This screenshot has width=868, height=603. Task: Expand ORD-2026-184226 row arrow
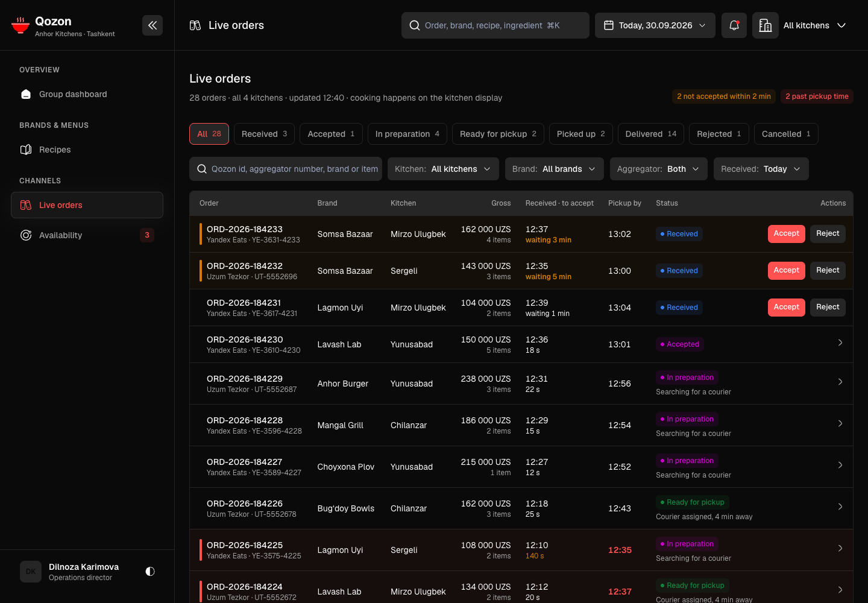tap(840, 507)
